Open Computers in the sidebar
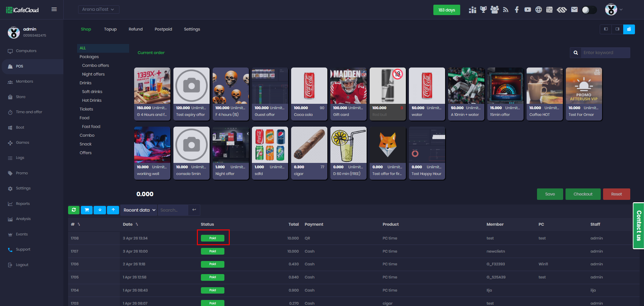Viewport: 644px width, 306px height. tap(26, 51)
